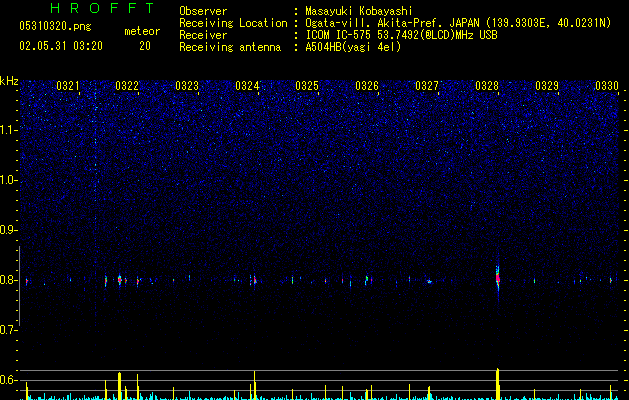The width and height of the screenshot is (629, 400).
Task: Click the 0326 time marker
Action: pyautogui.click(x=367, y=86)
